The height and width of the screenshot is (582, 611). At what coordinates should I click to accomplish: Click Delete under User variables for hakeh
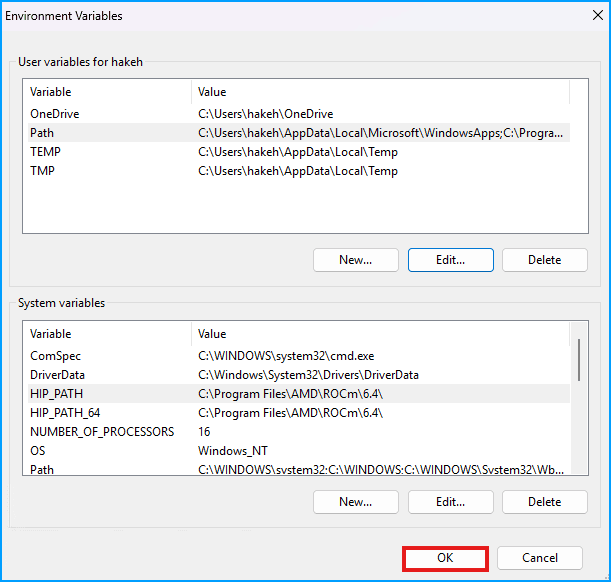pyautogui.click(x=544, y=260)
